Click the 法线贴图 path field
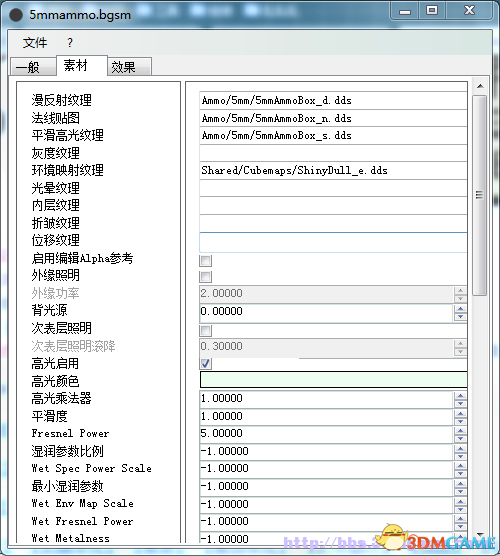This screenshot has width=500, height=556. (333, 118)
